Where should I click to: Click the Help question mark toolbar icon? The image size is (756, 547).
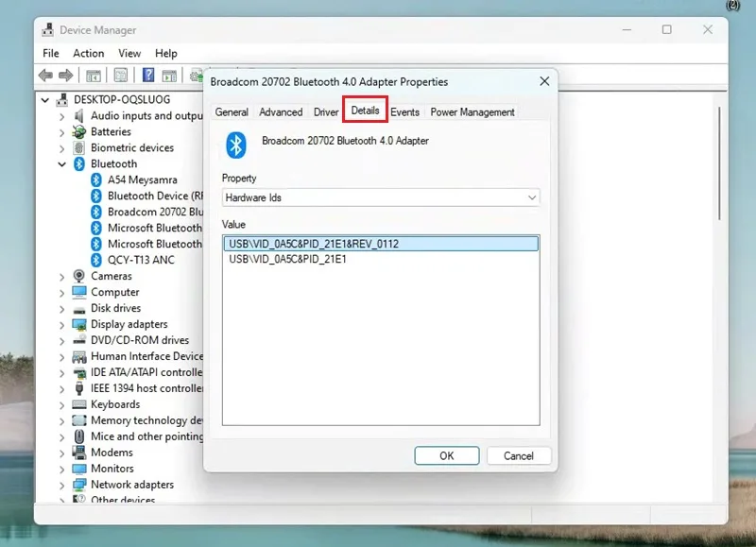(148, 76)
